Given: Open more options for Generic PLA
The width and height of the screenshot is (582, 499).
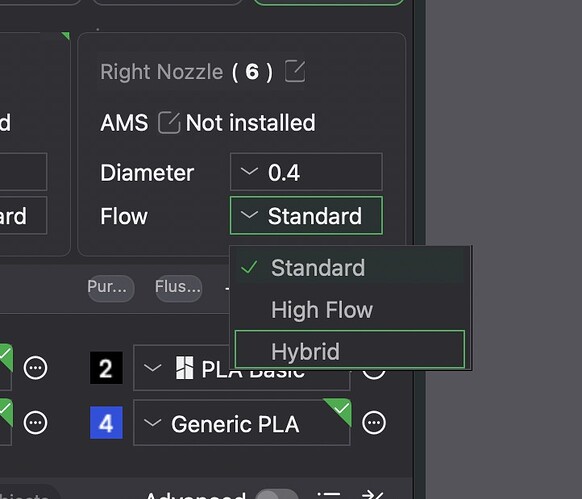Looking at the screenshot, I should click(374, 423).
